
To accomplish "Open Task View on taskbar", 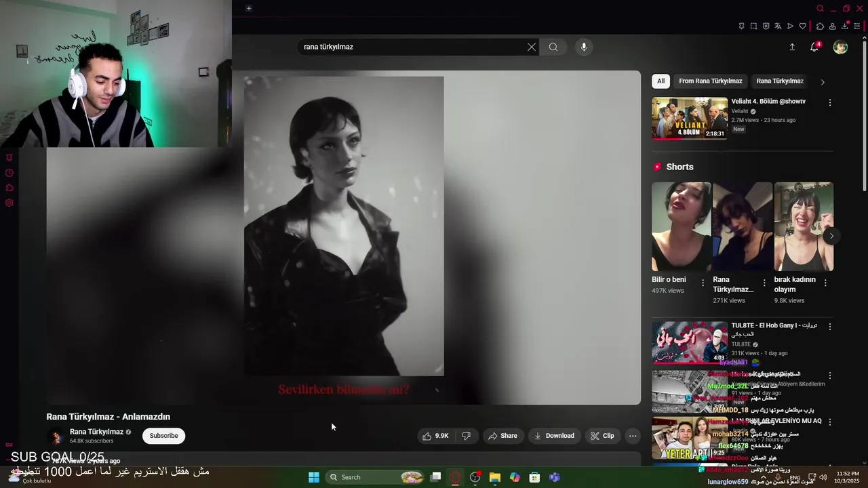I will 436,477.
